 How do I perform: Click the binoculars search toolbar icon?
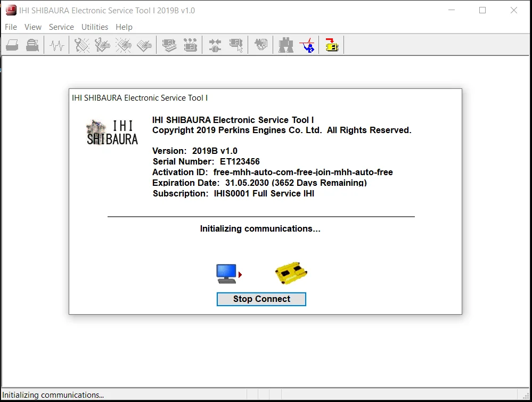point(285,45)
